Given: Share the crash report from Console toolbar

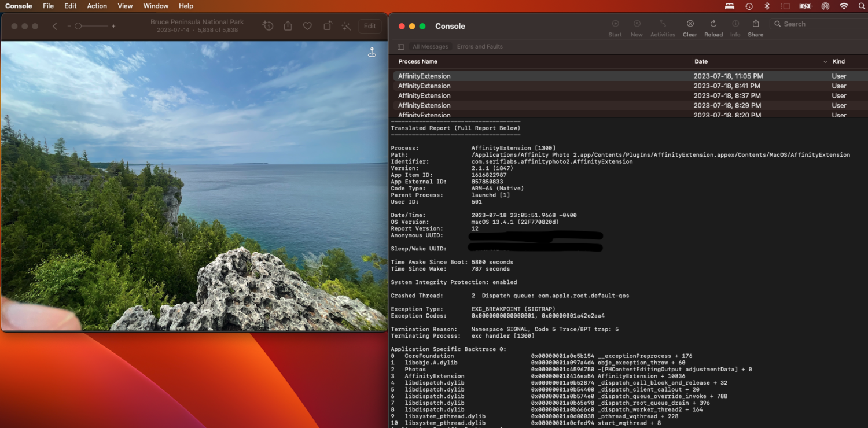Looking at the screenshot, I should (x=755, y=24).
